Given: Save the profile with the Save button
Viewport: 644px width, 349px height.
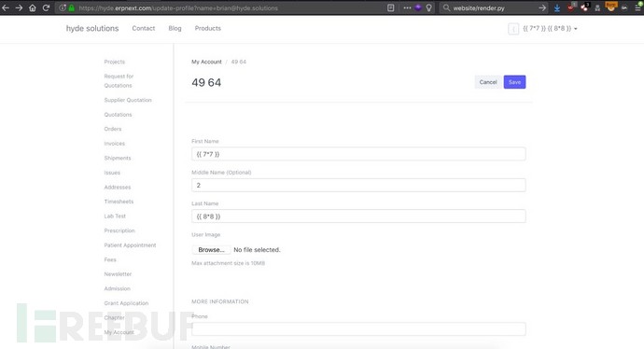Looking at the screenshot, I should [x=514, y=82].
